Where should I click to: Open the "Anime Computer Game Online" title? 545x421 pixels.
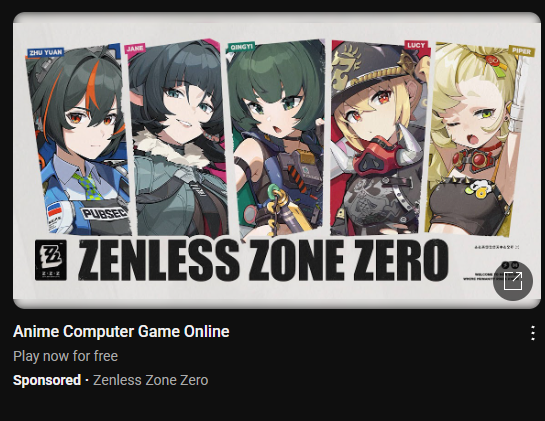click(121, 331)
